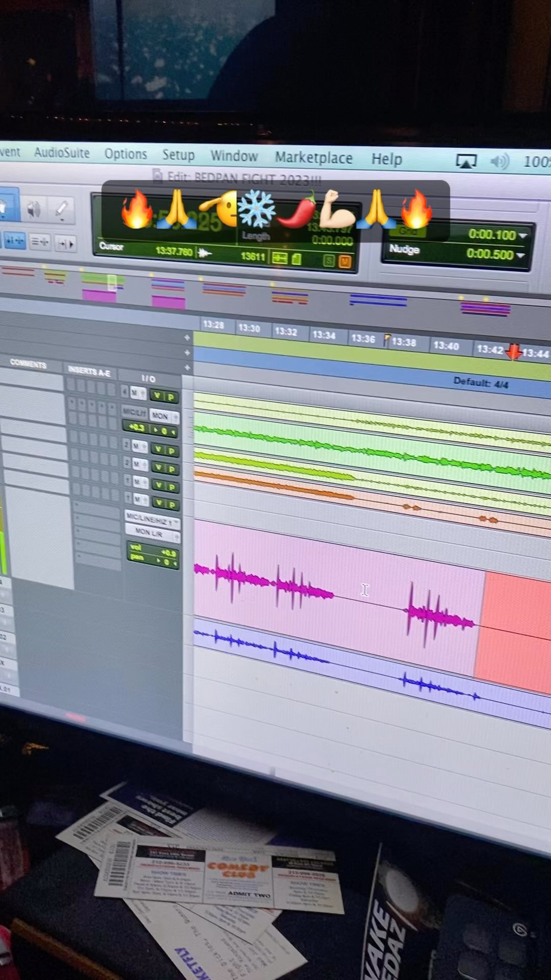Select the Pencil tool in the toolbar
Screen dimensions: 551x980
point(62,209)
